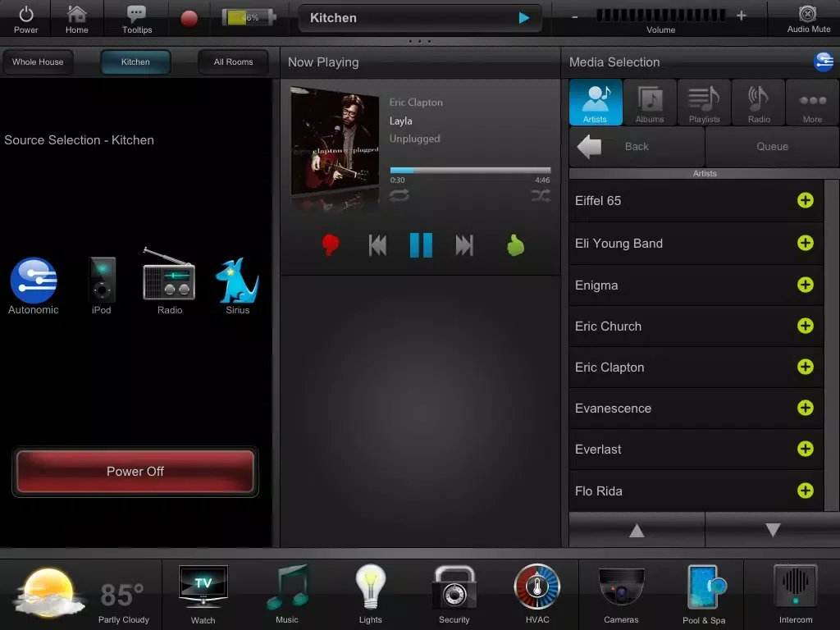840x630 pixels.
Task: Open the Queue
Action: (x=772, y=147)
